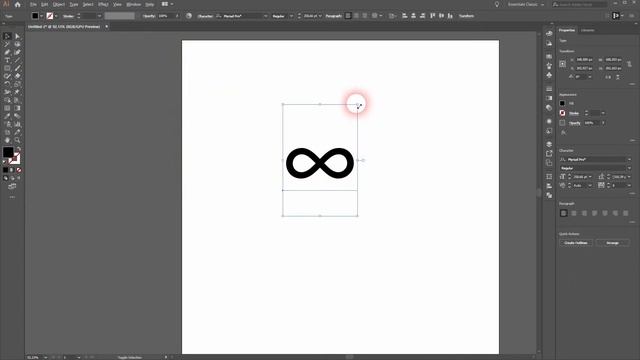This screenshot has height=360, width=640.
Task: Open the rotation angle dropdown in Transform
Action: 590,77
